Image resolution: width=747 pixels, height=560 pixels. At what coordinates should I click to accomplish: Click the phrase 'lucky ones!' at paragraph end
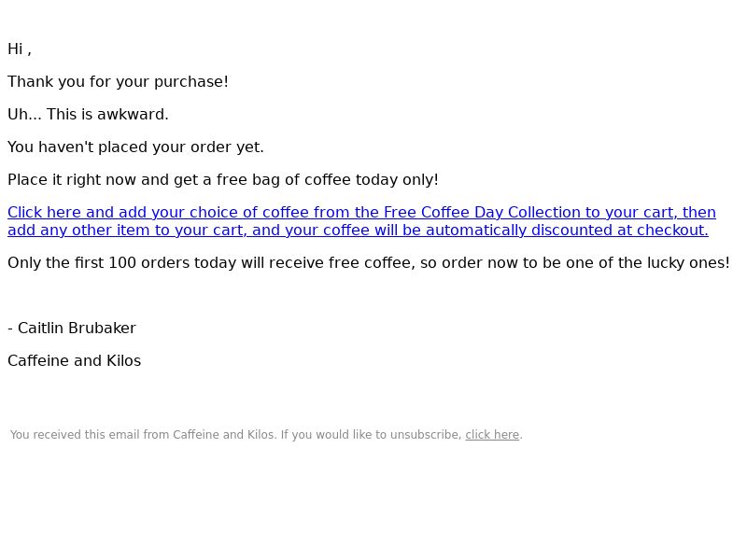tap(688, 263)
